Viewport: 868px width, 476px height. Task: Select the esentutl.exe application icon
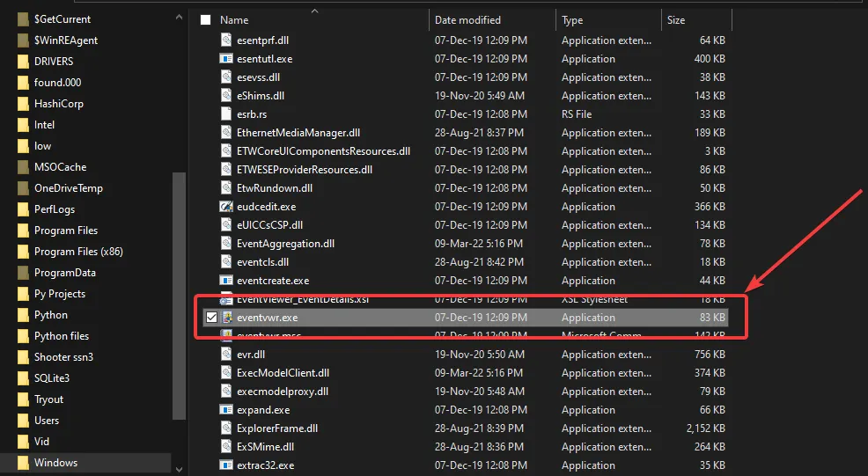point(226,59)
